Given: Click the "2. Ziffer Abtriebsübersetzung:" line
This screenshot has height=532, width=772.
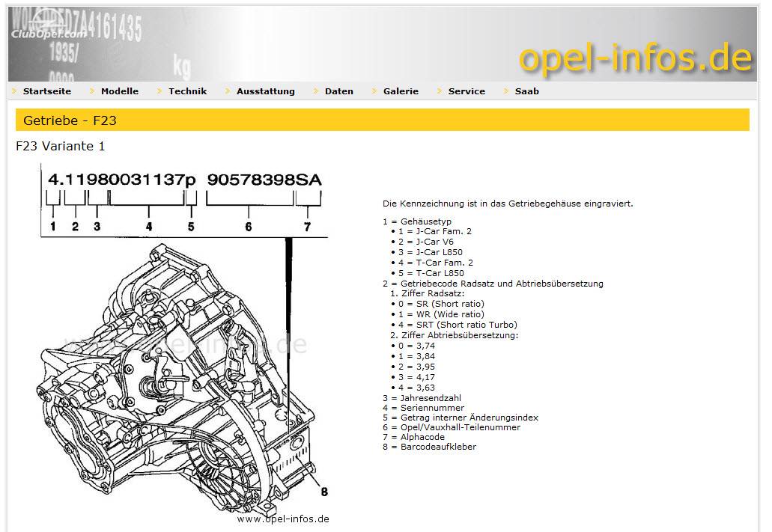Looking at the screenshot, I should (x=454, y=335).
